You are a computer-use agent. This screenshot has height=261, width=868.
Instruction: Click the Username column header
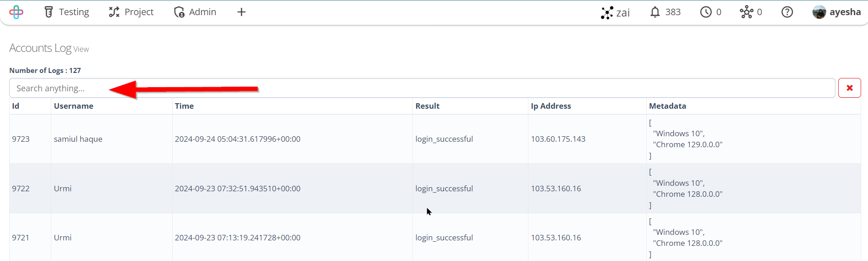[74, 106]
